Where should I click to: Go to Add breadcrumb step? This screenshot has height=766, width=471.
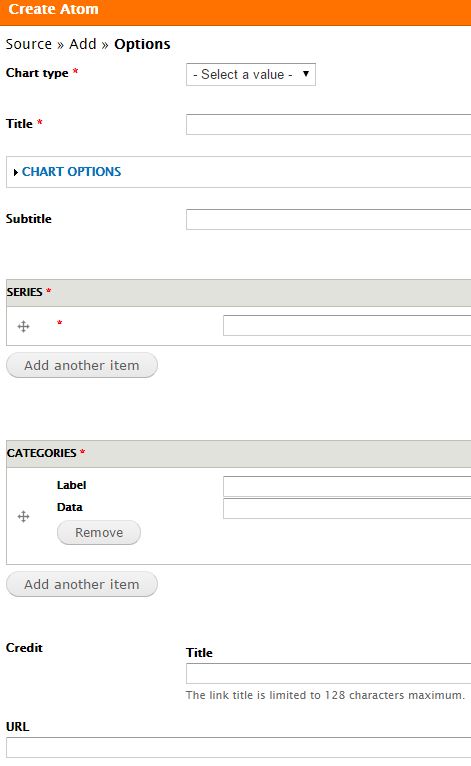pos(83,44)
